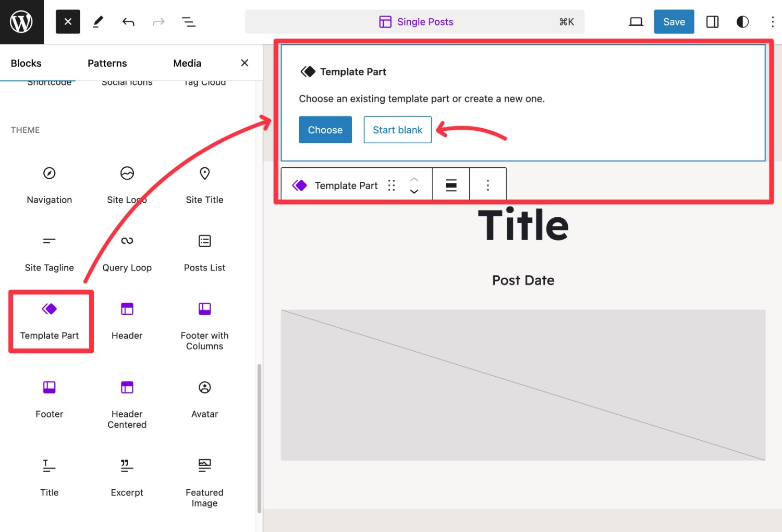The height and width of the screenshot is (532, 782).
Task: Select the featured image placeholder
Action: click(523, 385)
